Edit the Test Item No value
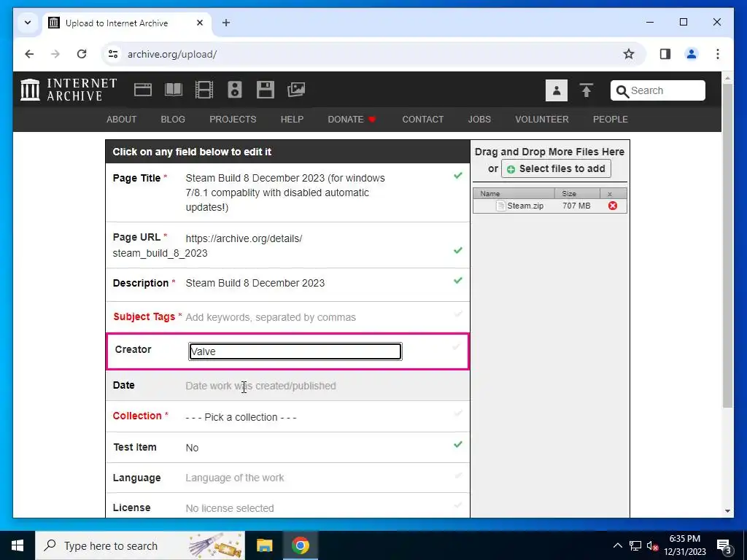The width and height of the screenshot is (747, 560). (192, 448)
